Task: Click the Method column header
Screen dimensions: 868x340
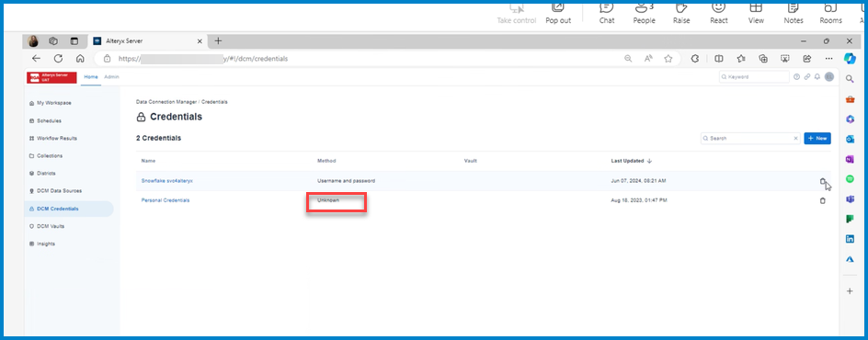Action: point(326,161)
